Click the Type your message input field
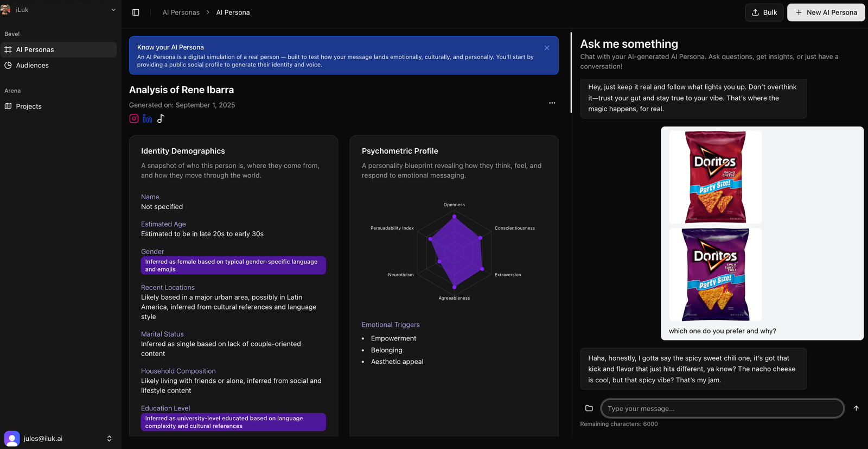The height and width of the screenshot is (449, 868). [x=722, y=408]
